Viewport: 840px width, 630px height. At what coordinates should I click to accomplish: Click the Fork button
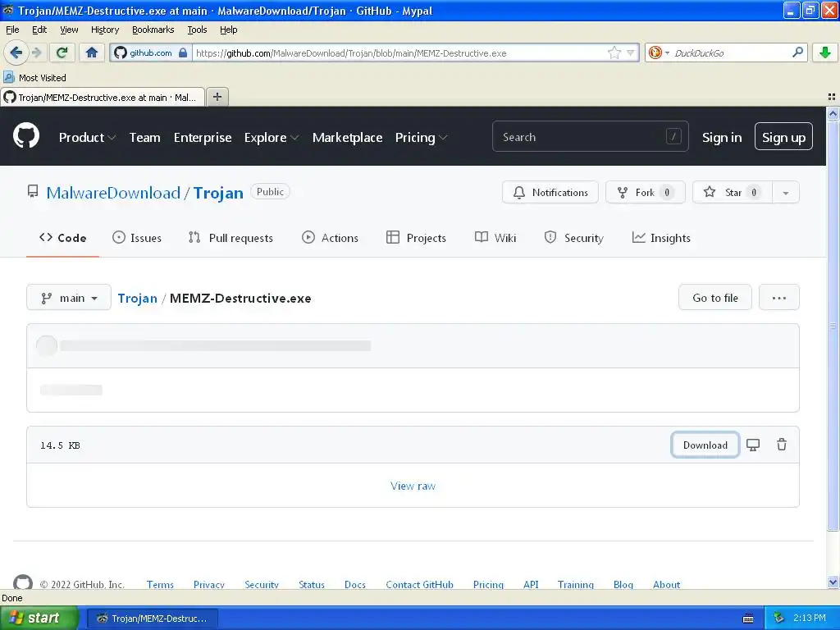[x=645, y=192]
